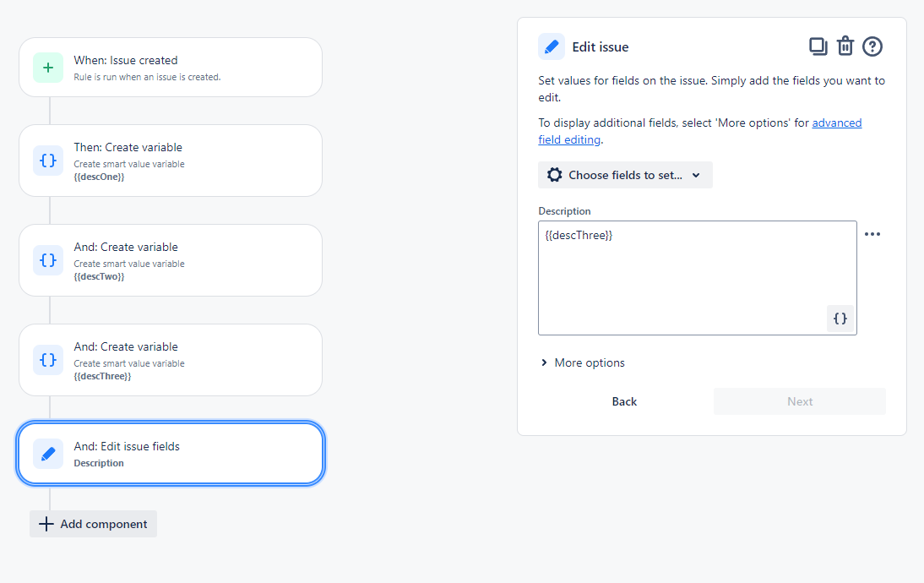
Task: Click into the Description text area
Action: pyautogui.click(x=697, y=278)
